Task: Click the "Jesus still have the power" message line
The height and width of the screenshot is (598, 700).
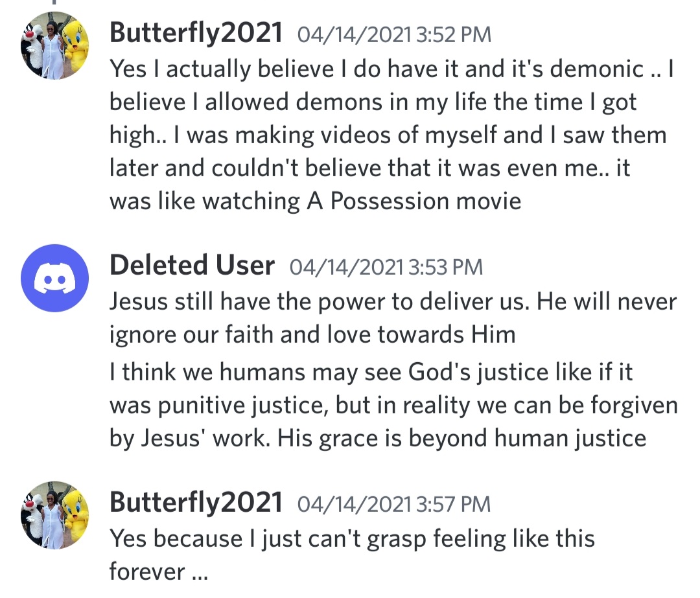Action: [x=393, y=301]
